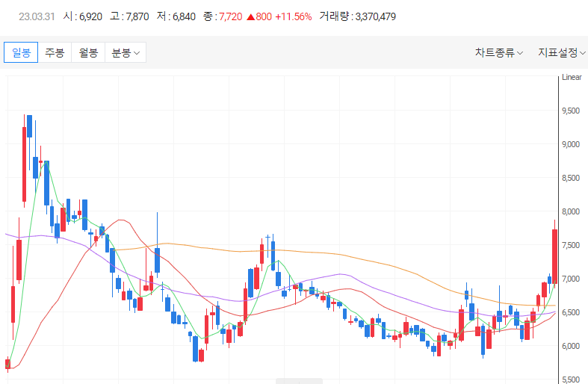This screenshot has height=384, width=588.
Task: Click the 8,000 price axis label
Action: click(571, 211)
